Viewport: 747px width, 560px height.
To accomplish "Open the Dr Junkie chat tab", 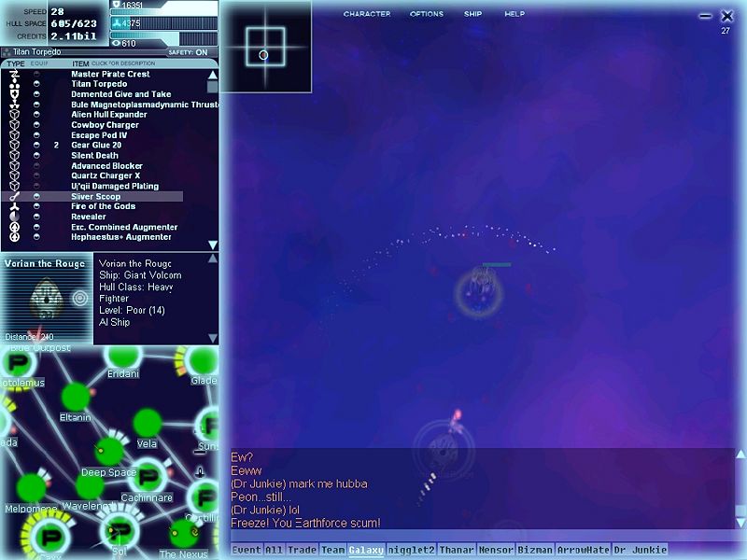I will tap(641, 551).
